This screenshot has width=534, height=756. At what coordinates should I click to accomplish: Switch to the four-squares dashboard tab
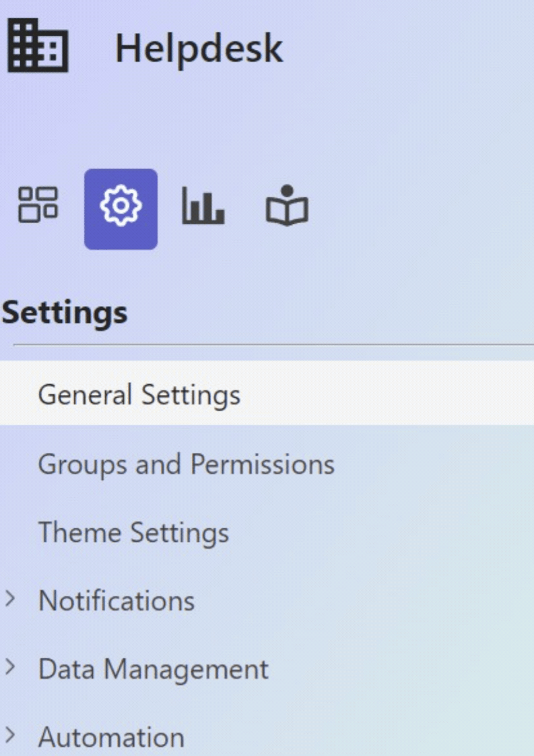[x=38, y=205]
